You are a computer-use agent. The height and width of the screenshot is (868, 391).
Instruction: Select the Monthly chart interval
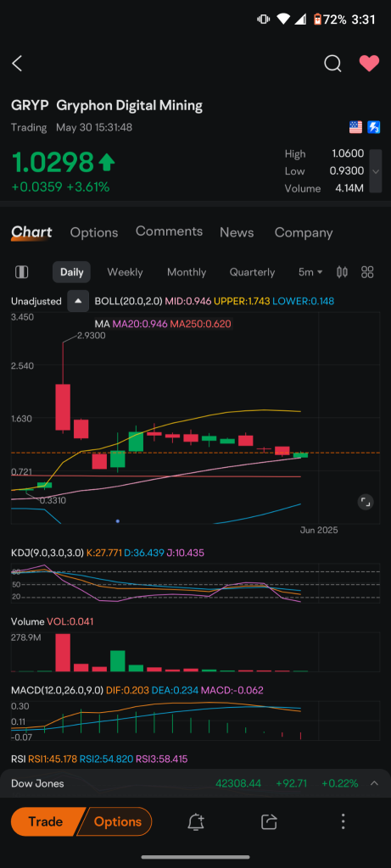click(187, 272)
